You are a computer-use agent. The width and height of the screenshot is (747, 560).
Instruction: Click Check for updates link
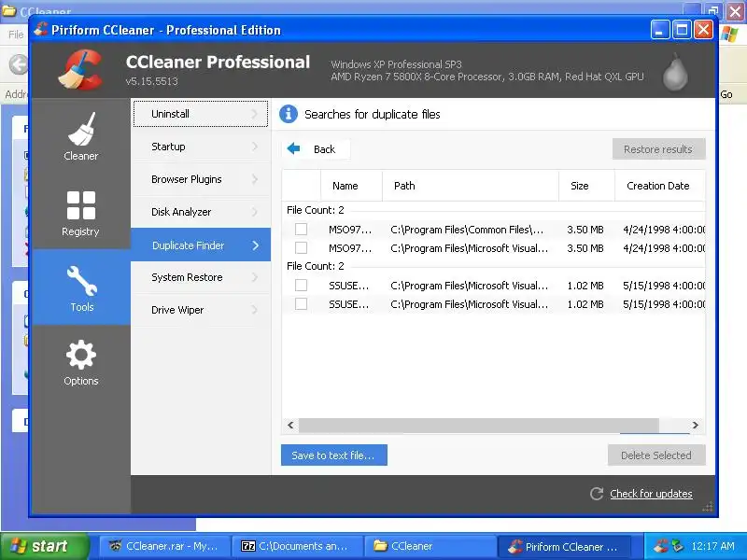651,494
